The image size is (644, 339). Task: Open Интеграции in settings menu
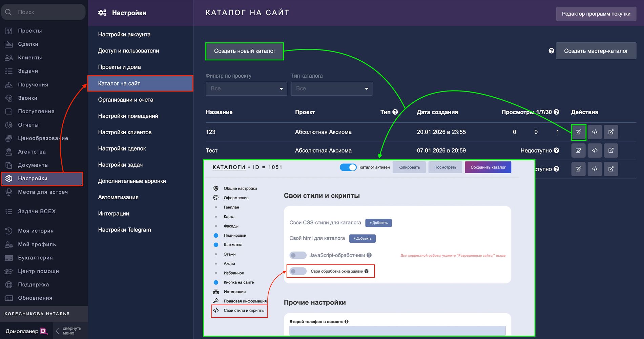coord(113,214)
